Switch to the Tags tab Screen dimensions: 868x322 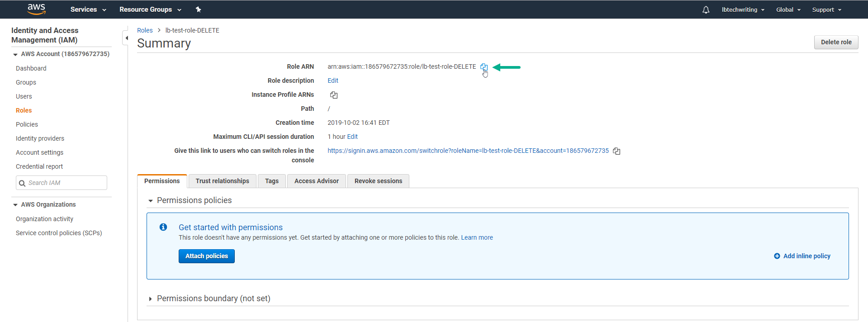[x=272, y=181]
